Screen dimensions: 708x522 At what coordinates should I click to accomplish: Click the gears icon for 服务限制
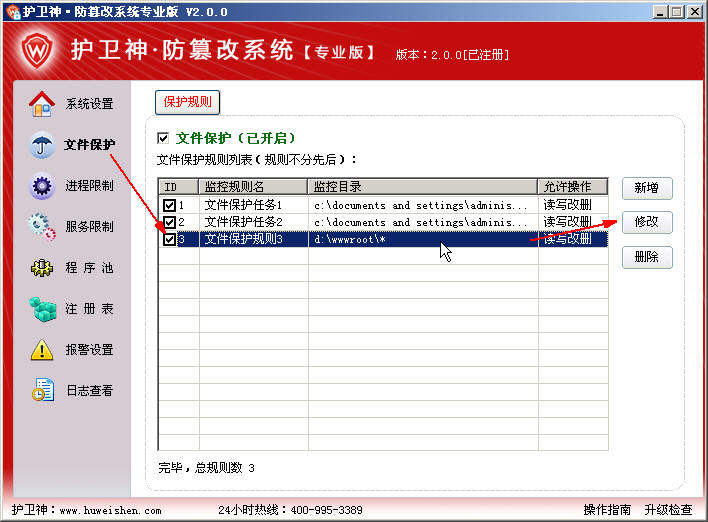coord(42,227)
